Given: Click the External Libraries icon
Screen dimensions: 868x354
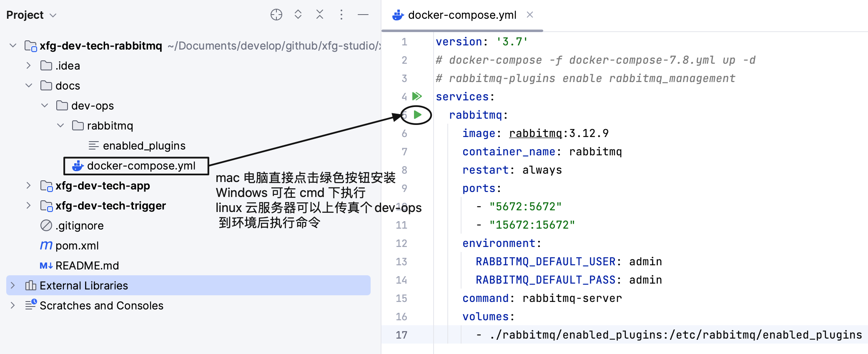Looking at the screenshot, I should pos(31,285).
